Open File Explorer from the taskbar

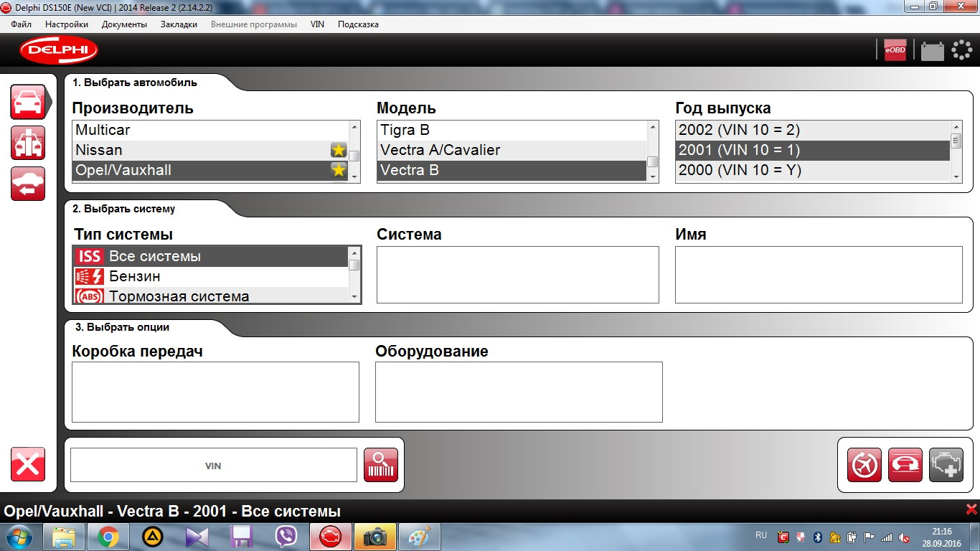coord(64,537)
